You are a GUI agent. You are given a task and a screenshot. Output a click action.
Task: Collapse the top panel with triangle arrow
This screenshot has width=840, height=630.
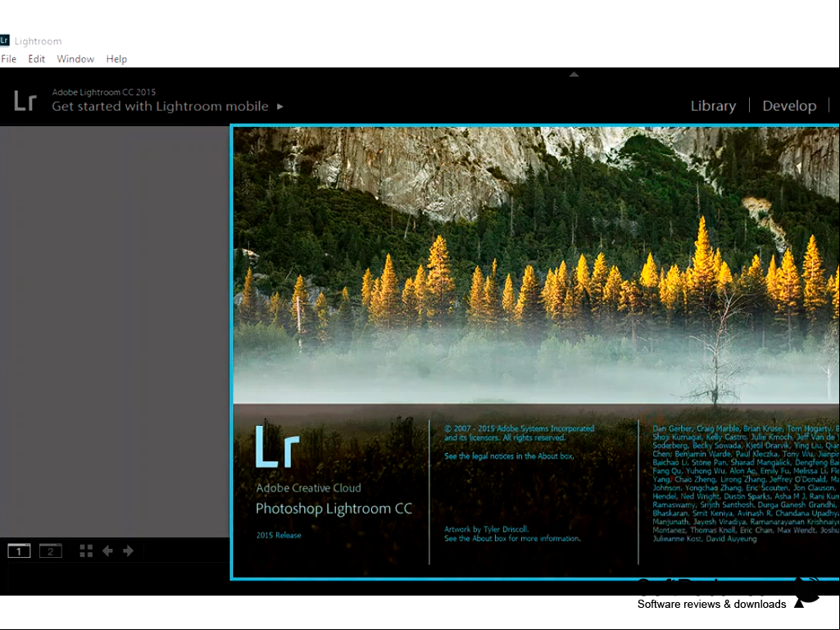click(574, 75)
